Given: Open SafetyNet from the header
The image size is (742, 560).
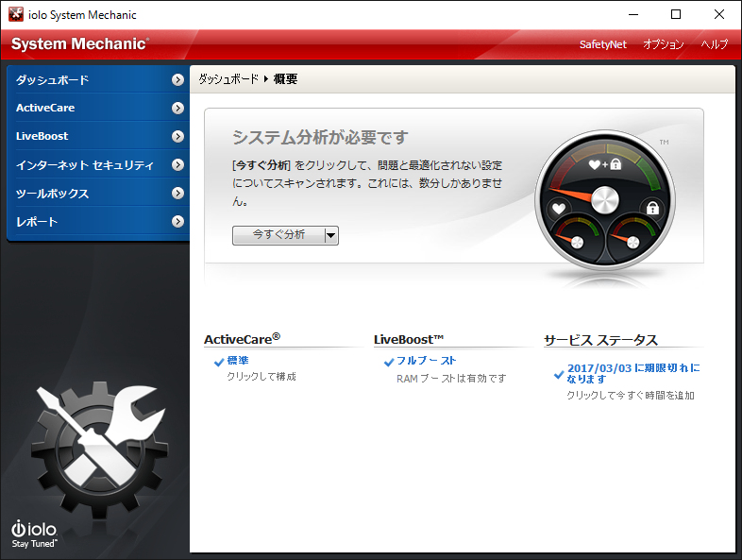Looking at the screenshot, I should [x=603, y=44].
